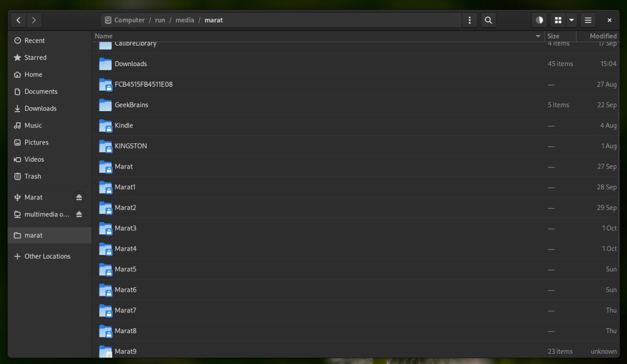Unmount the multimedia network location
The image size is (627, 364).
pyautogui.click(x=78, y=214)
